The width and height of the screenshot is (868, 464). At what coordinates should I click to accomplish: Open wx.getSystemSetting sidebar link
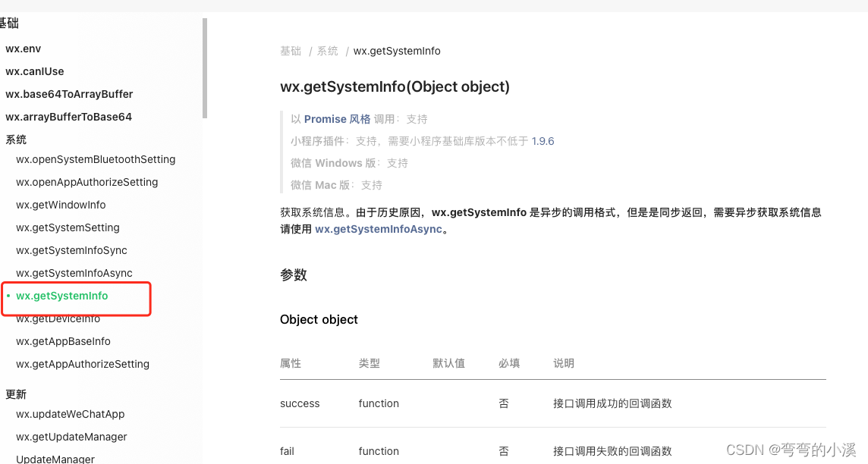tap(68, 227)
